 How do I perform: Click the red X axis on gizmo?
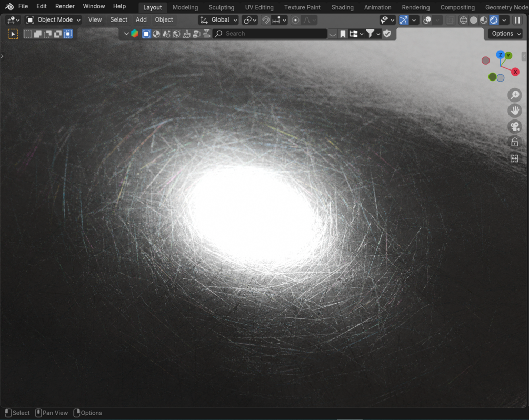(x=515, y=72)
